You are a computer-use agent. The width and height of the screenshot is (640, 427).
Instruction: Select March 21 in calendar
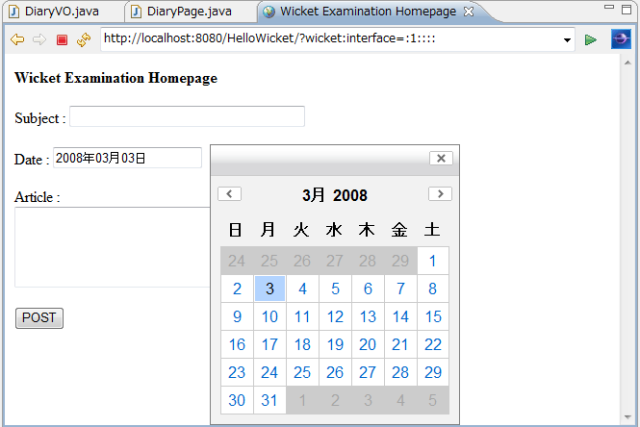point(400,345)
